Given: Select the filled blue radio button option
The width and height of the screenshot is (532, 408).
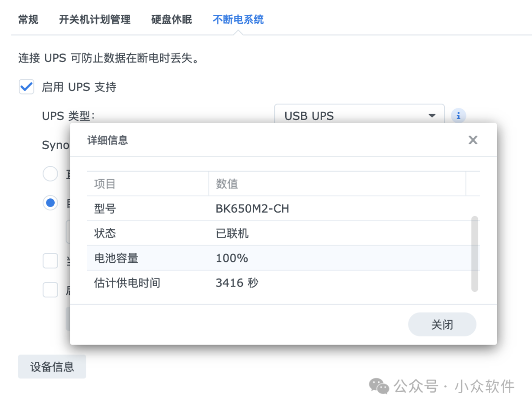Looking at the screenshot, I should click(x=50, y=203).
